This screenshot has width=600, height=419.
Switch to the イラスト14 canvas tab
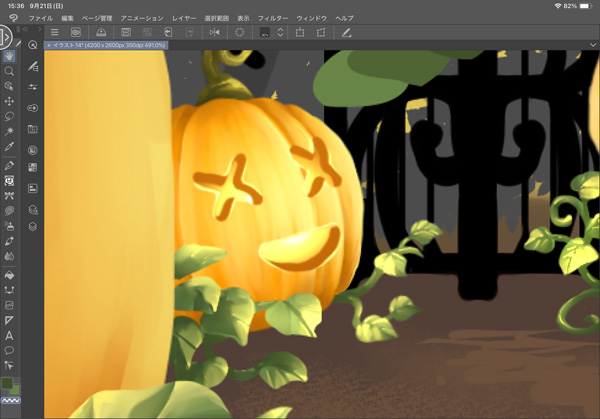pyautogui.click(x=110, y=45)
